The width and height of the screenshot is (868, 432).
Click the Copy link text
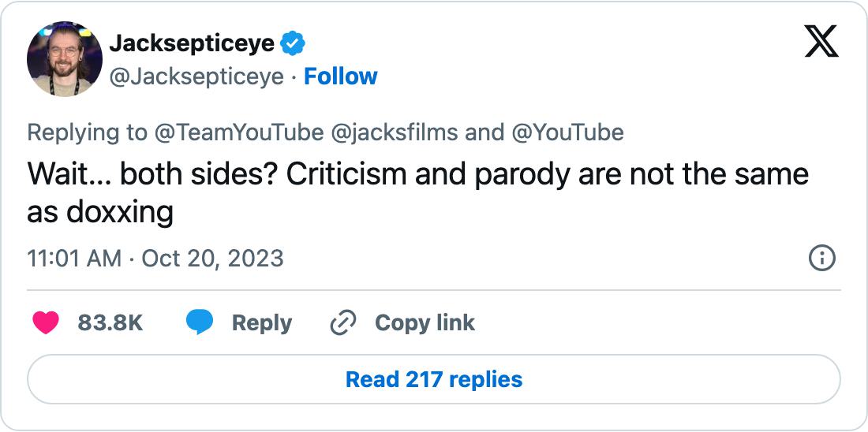[425, 322]
